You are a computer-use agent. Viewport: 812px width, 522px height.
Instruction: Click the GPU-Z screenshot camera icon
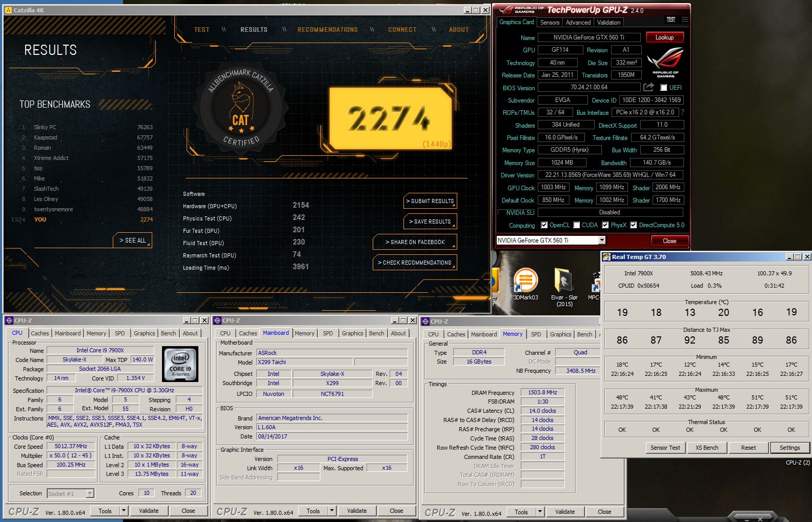click(671, 19)
